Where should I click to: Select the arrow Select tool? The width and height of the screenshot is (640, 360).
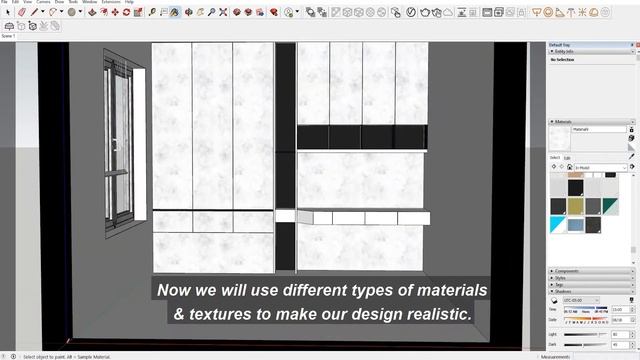point(7,12)
